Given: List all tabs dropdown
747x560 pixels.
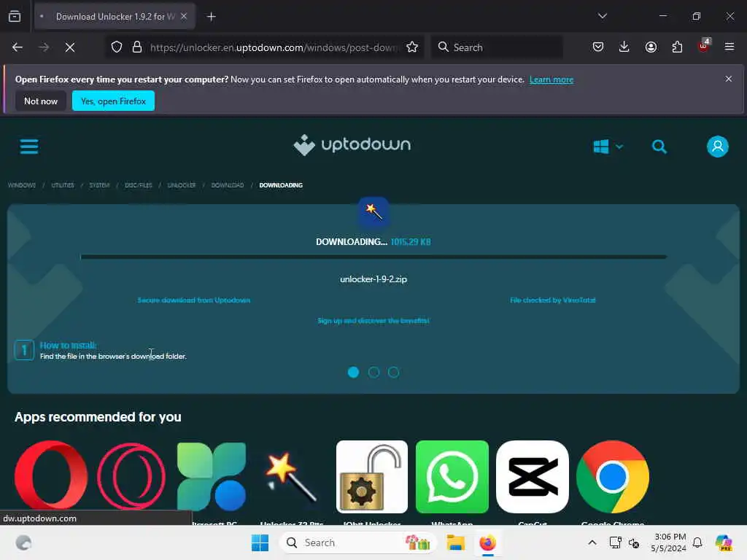Looking at the screenshot, I should (602, 16).
